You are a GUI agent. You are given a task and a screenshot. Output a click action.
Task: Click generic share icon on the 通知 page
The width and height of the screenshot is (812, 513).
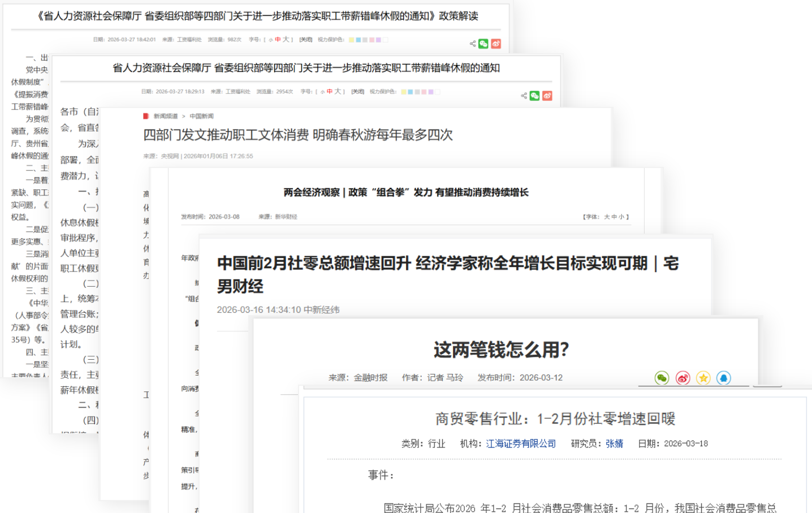(x=524, y=96)
